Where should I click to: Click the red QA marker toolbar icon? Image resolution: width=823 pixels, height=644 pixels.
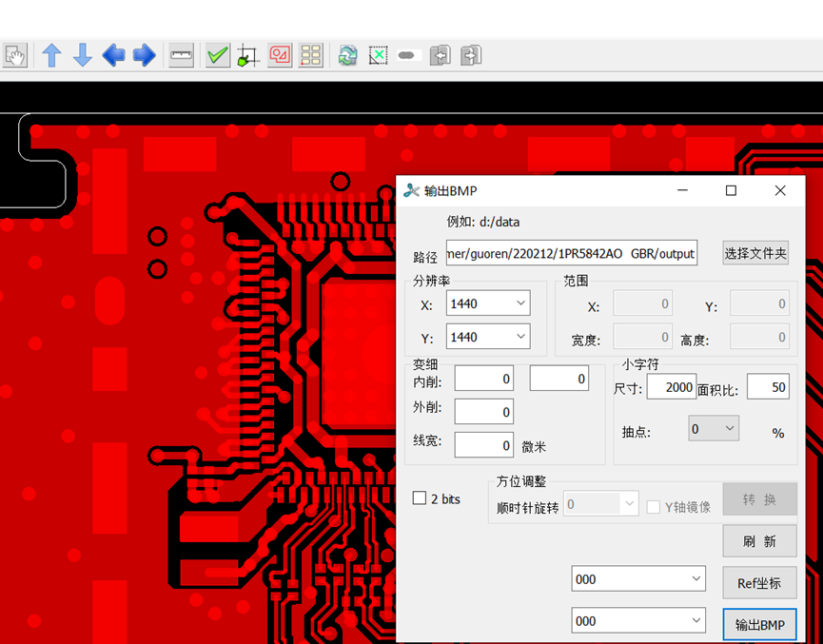279,54
